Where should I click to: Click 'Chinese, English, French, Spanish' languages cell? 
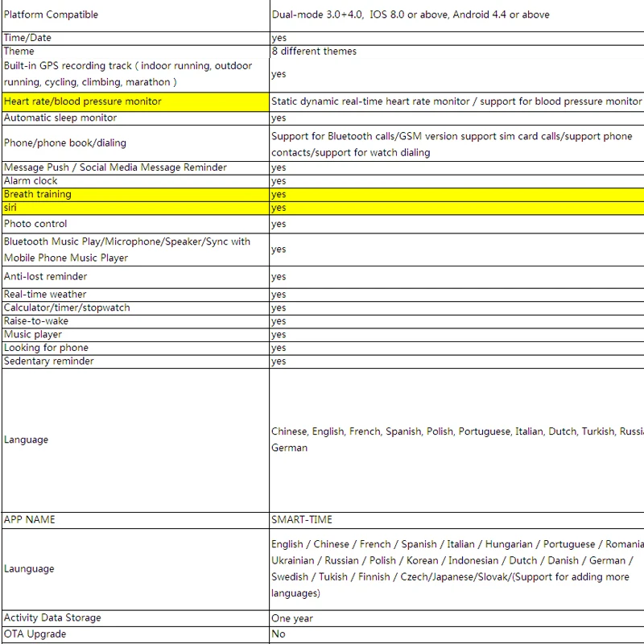point(456,440)
